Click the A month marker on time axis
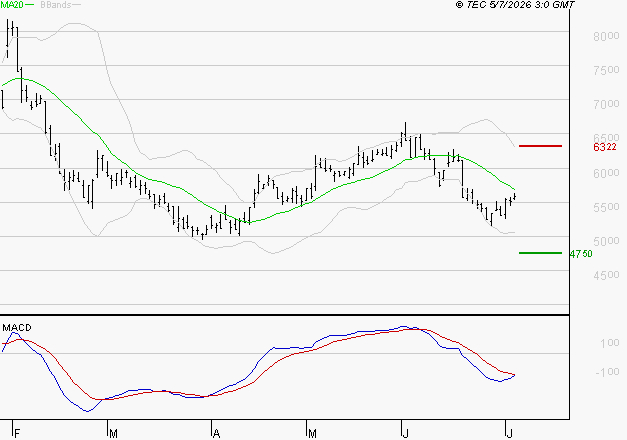The width and height of the screenshot is (627, 440). pyautogui.click(x=216, y=433)
